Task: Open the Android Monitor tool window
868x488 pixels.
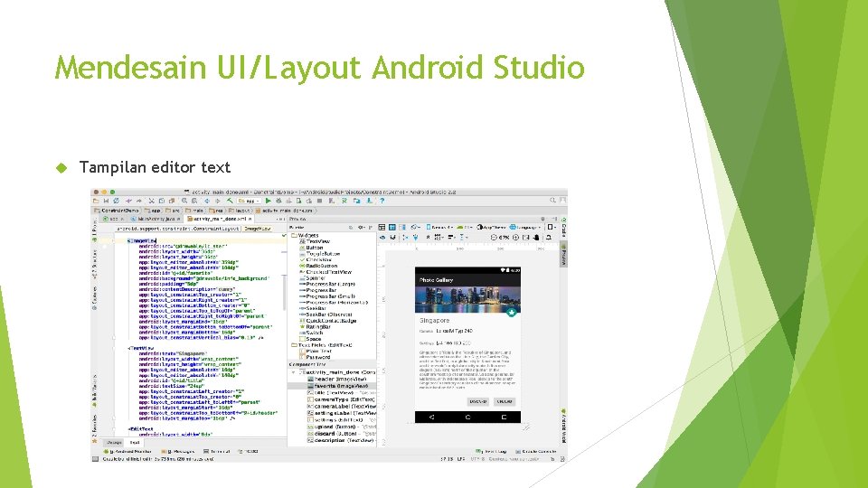Action: click(x=127, y=452)
